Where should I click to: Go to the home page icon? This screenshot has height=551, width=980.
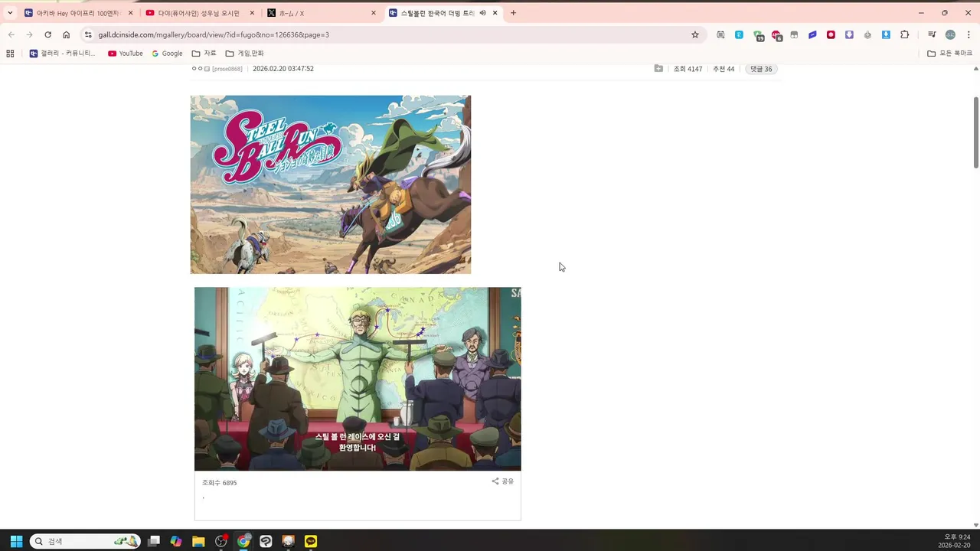(x=66, y=34)
